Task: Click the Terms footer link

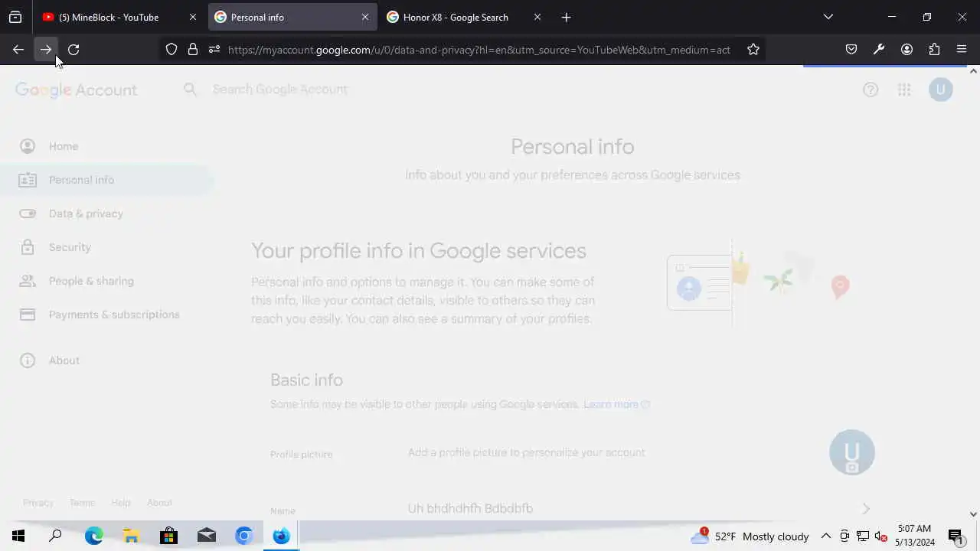Action: pos(82,503)
